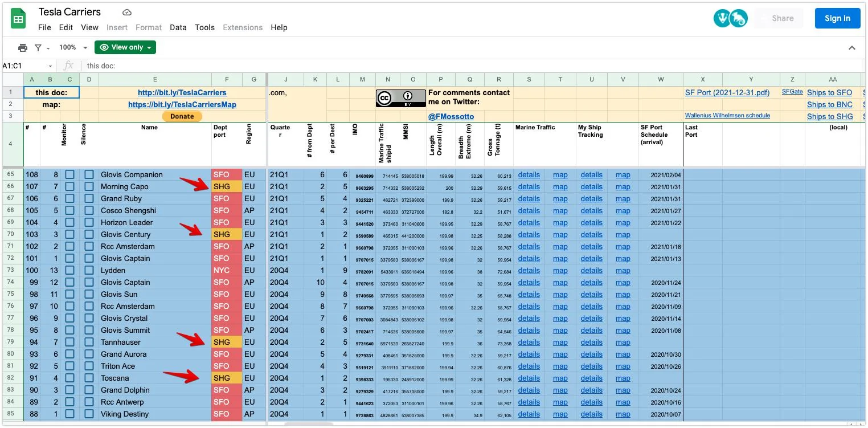Select the 'Grand Dolphin' name cell
868x428 pixels.
click(x=155, y=390)
